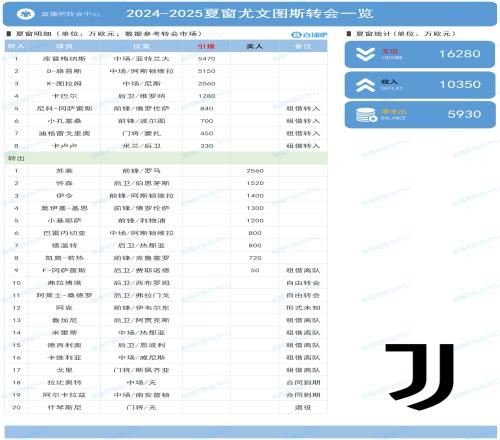Viewport: 500px width, 440px height.
Task: Click the 1280 fee cell
Action: 207,96
